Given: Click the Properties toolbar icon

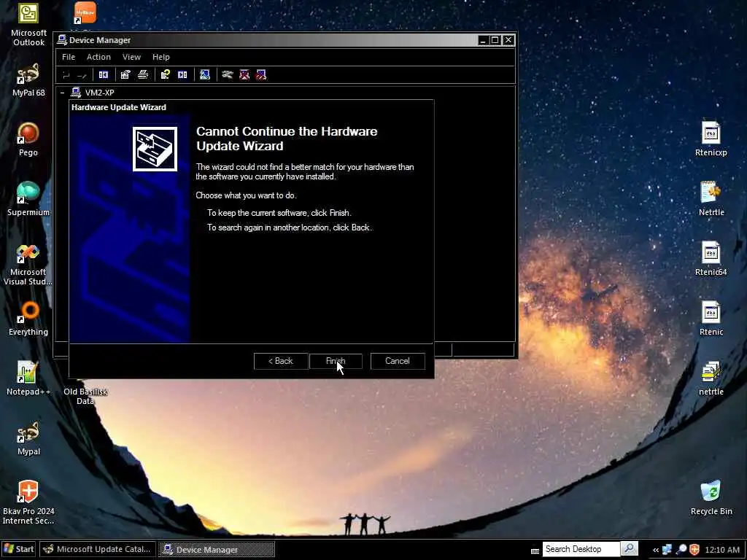Looking at the screenshot, I should tap(125, 75).
